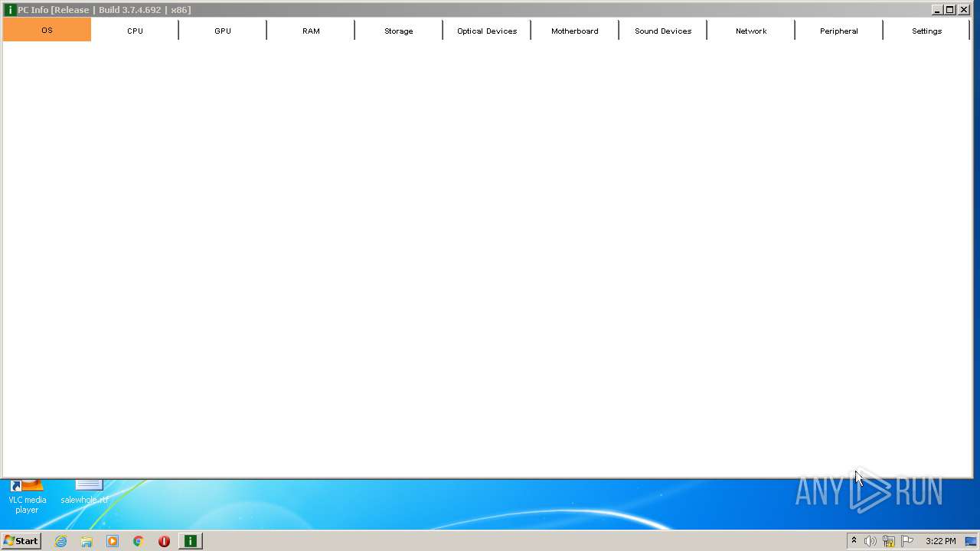The width and height of the screenshot is (980, 551).
Task: Launch Opera browser from taskbar
Action: pyautogui.click(x=164, y=541)
